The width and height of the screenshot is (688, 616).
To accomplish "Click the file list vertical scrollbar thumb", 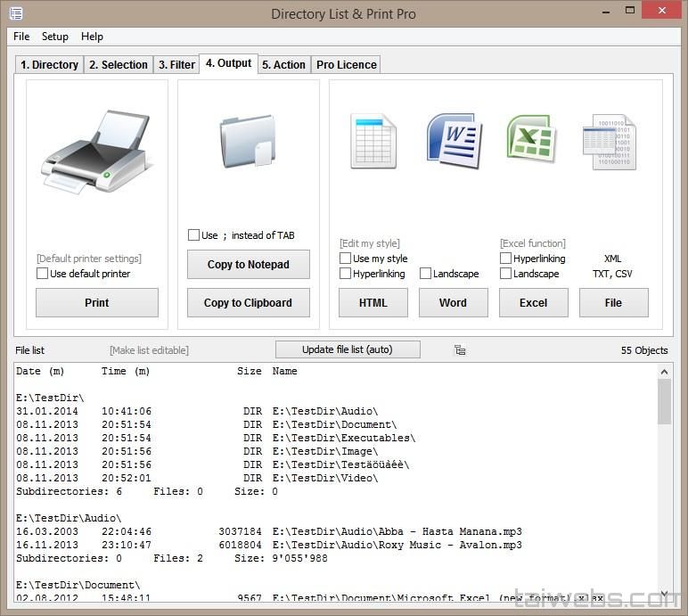I will click(x=664, y=401).
